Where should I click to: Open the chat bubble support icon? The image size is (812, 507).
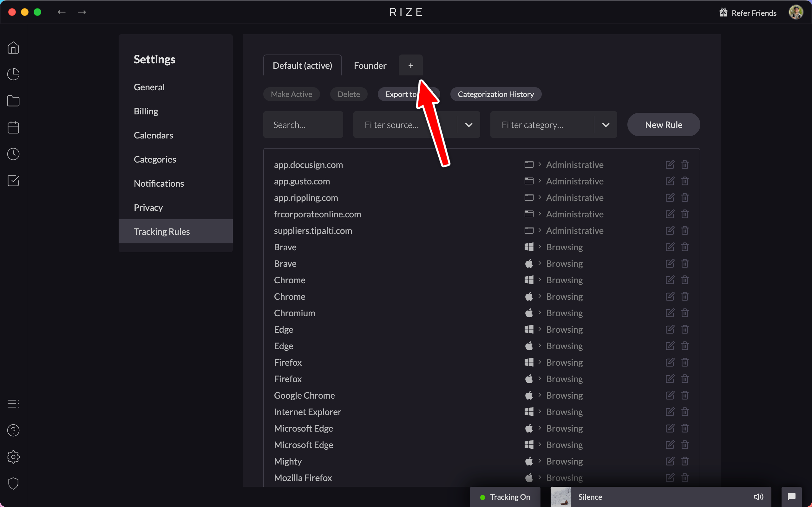(791, 497)
